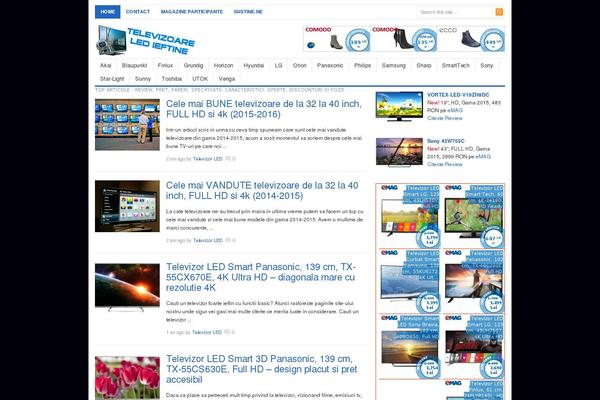The height and width of the screenshot is (400, 600).
Task: Select the Finlux brand category
Action: pyautogui.click(x=165, y=65)
